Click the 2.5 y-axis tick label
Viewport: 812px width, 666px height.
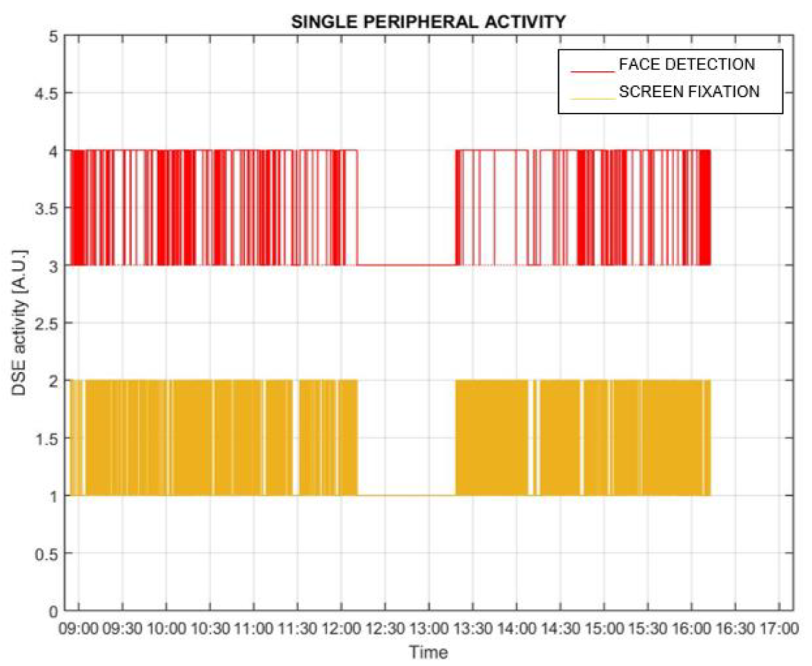46,323
